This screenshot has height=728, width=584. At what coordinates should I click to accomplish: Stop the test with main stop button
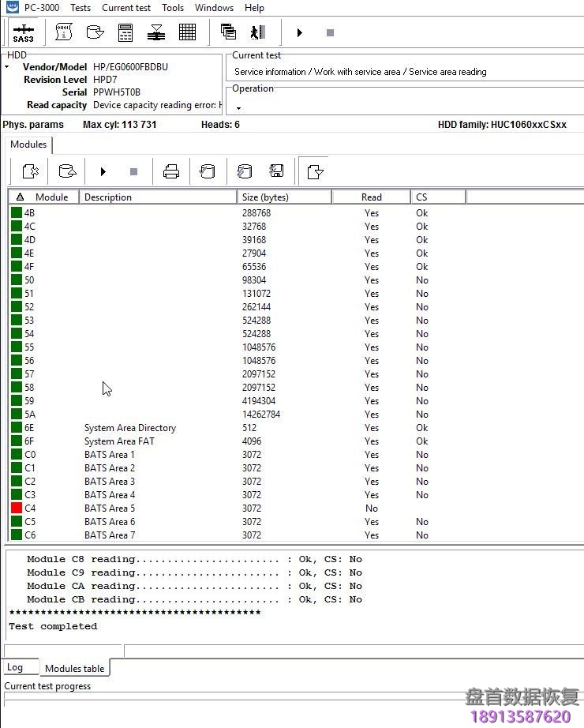[x=330, y=32]
